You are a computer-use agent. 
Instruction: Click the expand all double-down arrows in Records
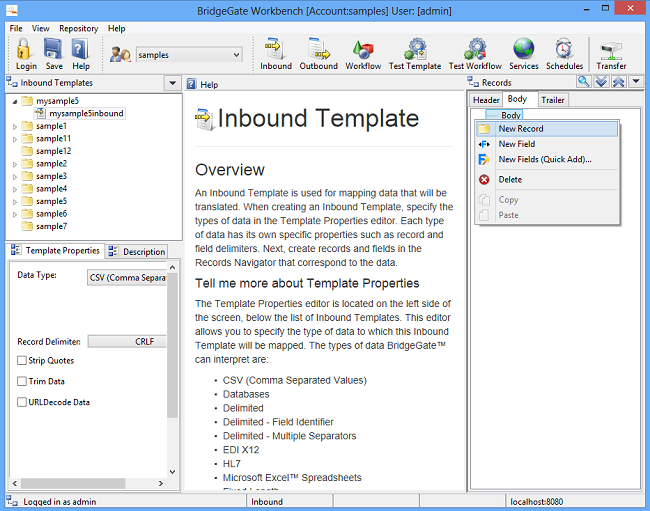(601, 82)
